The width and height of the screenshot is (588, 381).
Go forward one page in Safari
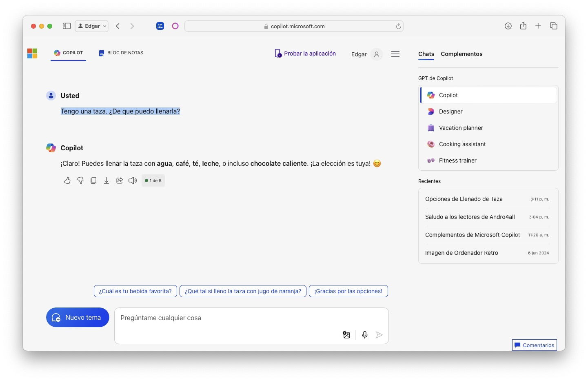tap(132, 26)
